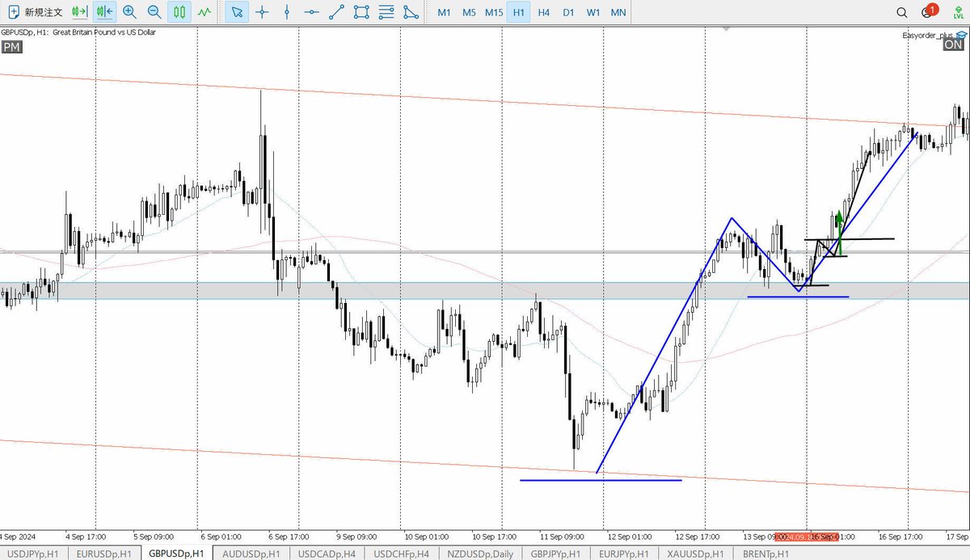
Task: Toggle the chart shift icon
Action: [104, 12]
